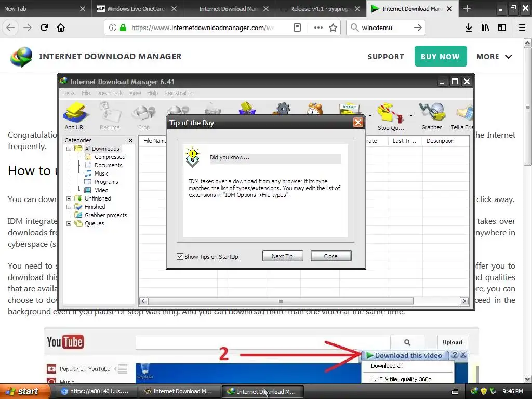The width and height of the screenshot is (532, 399).
Task: Uncheck Show Tips on StartUp checkbox
Action: (180, 257)
